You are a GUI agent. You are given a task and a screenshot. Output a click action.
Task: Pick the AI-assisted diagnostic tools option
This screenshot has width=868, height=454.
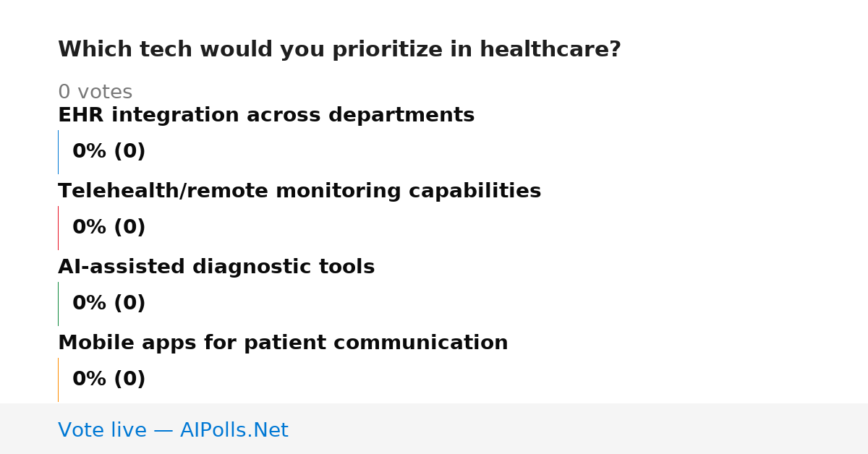216,267
